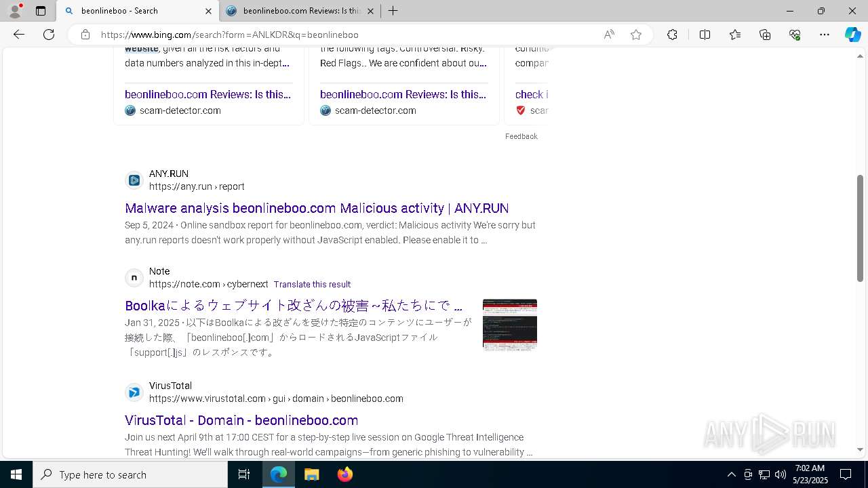Open a new tab with plus button
Screen dimensions: 868x488
pos(393,11)
